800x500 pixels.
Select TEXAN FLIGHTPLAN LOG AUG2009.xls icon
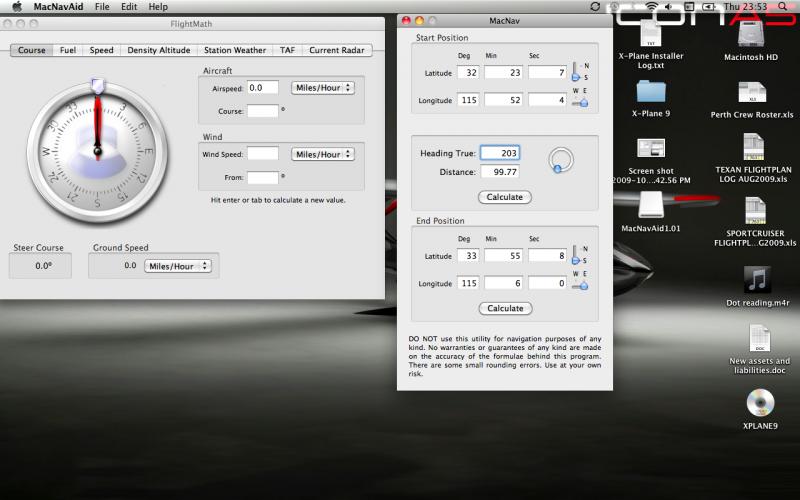coord(754,147)
